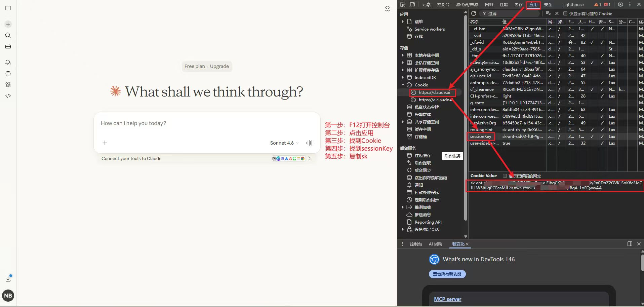Open the briefcase icon in Claude sidebar
The image size is (644, 307).
tap(8, 46)
